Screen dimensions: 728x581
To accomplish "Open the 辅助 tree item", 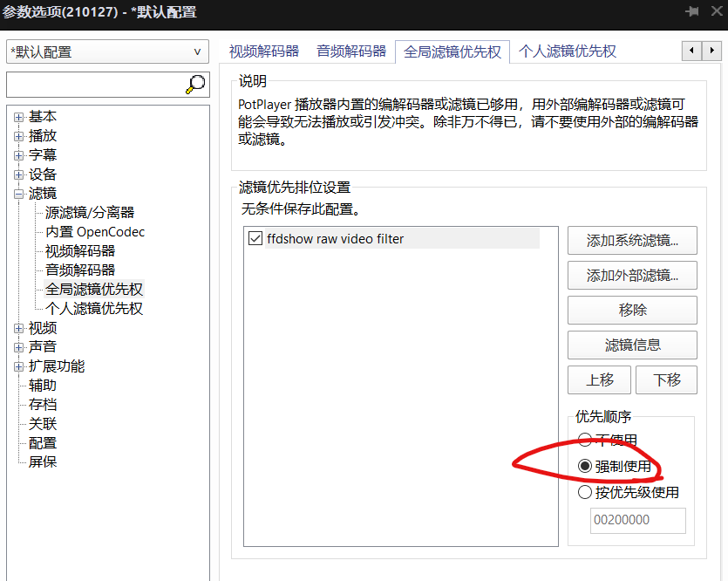I will 43,385.
